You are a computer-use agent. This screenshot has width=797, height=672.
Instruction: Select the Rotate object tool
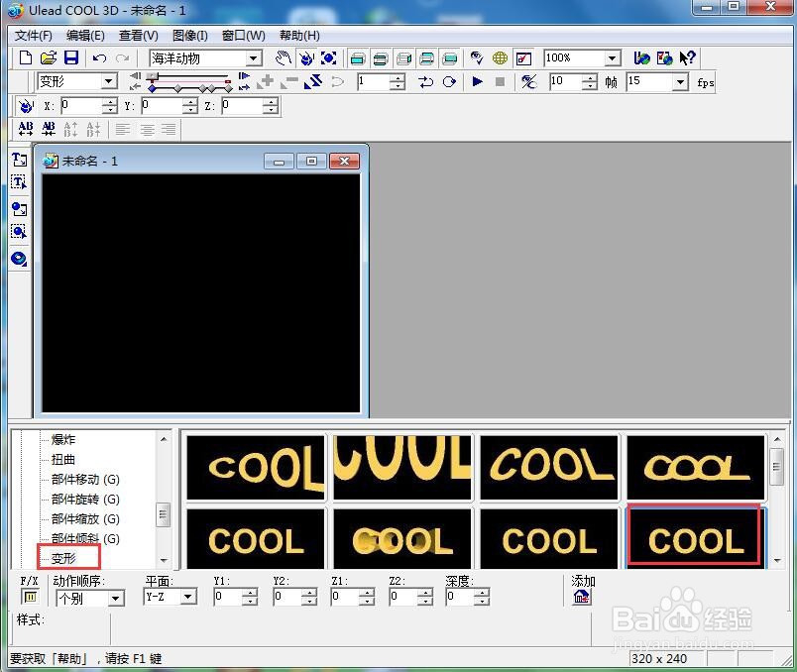point(306,57)
